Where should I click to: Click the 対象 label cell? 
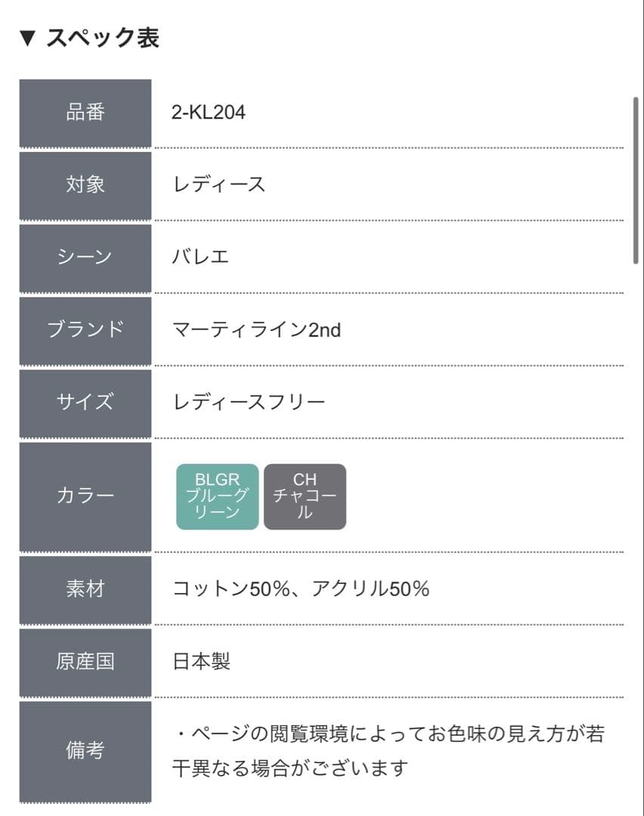pyautogui.click(x=85, y=184)
